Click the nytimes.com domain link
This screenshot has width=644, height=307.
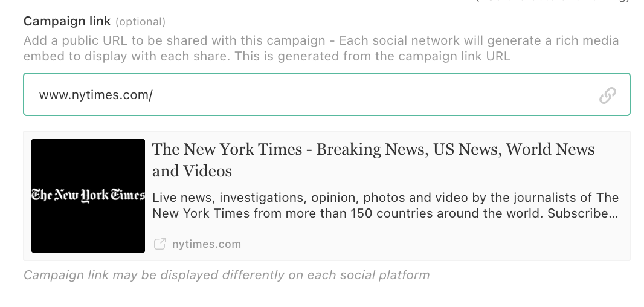pyautogui.click(x=206, y=244)
